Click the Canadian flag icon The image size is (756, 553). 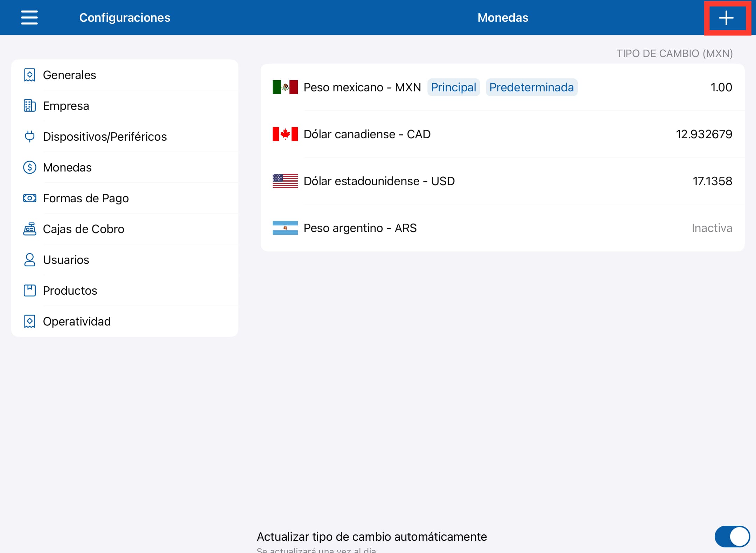(285, 134)
